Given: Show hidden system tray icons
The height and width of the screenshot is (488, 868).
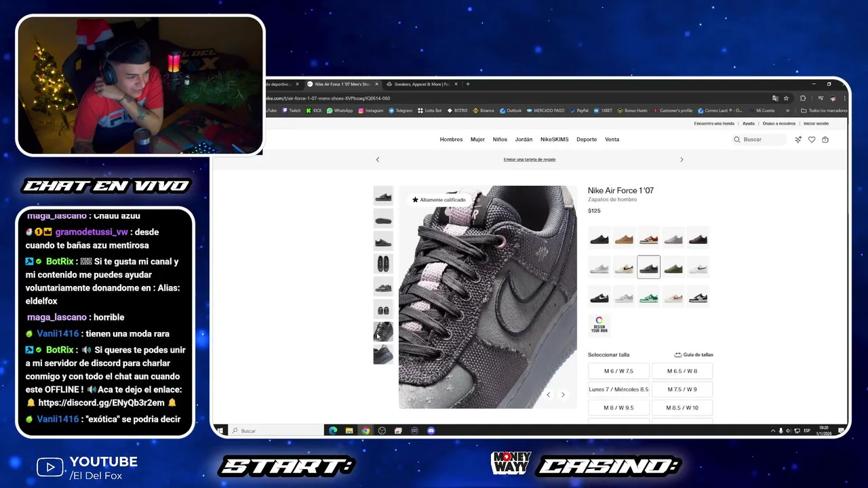Looking at the screenshot, I should [773, 430].
